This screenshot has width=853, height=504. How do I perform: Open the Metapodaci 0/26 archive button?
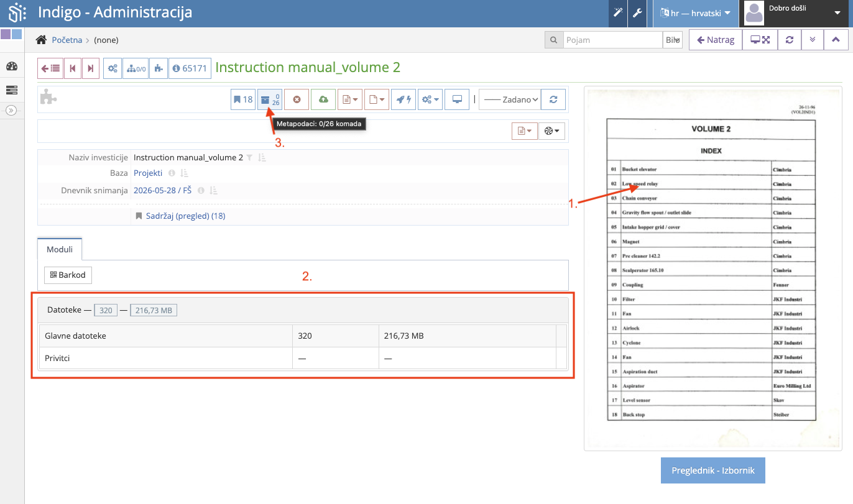tap(270, 99)
